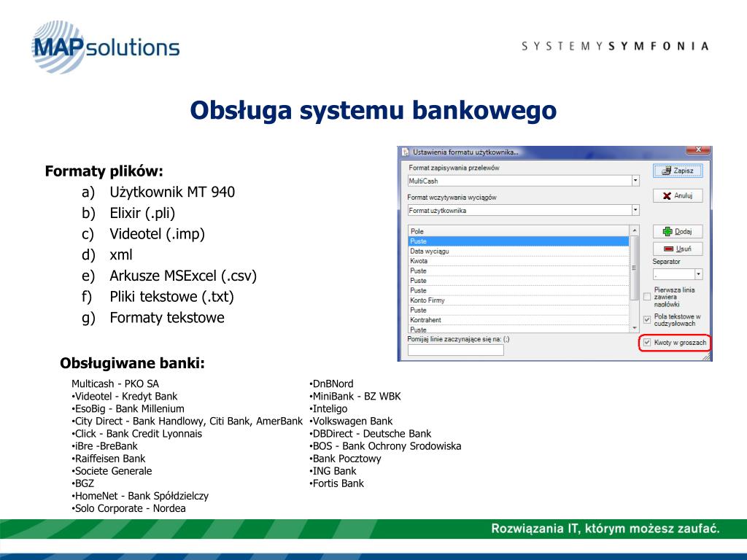Viewport: 747px width, 560px height.
Task: Select the 'Kontrahent' list row
Action: [519, 320]
